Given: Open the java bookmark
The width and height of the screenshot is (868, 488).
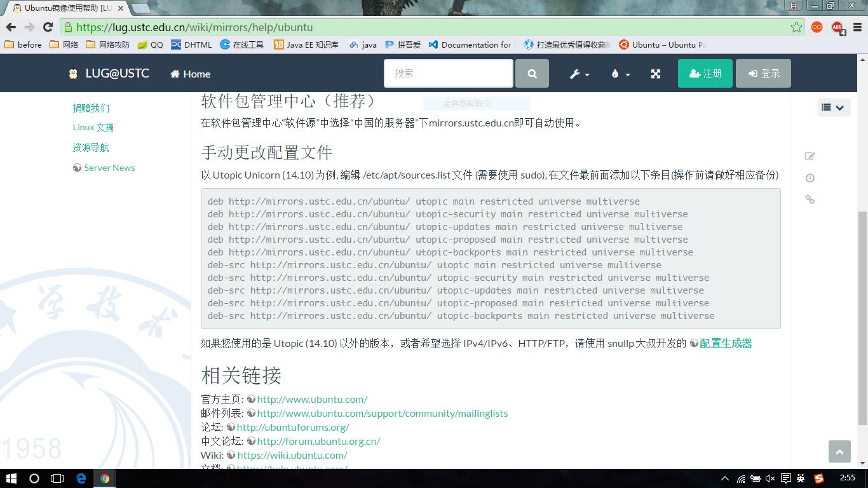Looking at the screenshot, I should tap(363, 44).
